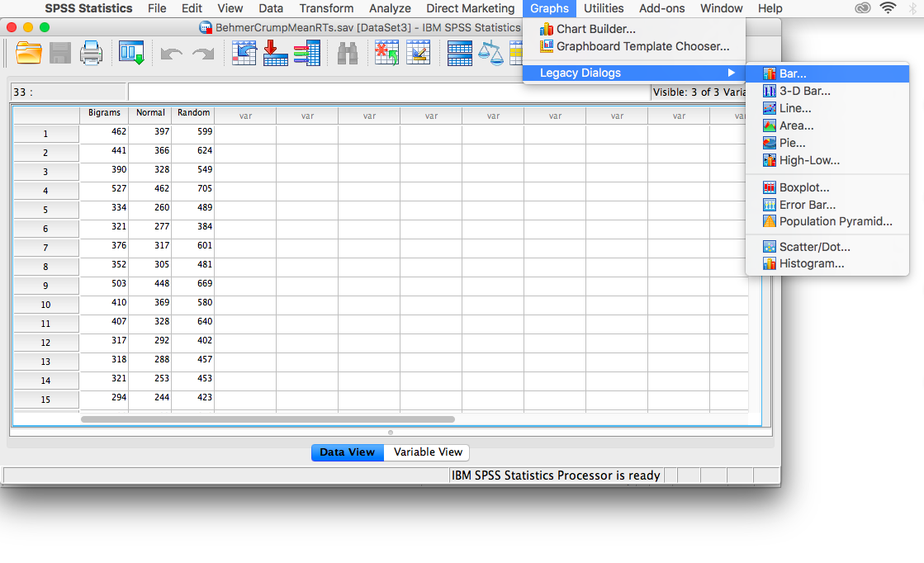Switch to the Data View tab
Screen dimensions: 924x563
tap(348, 452)
